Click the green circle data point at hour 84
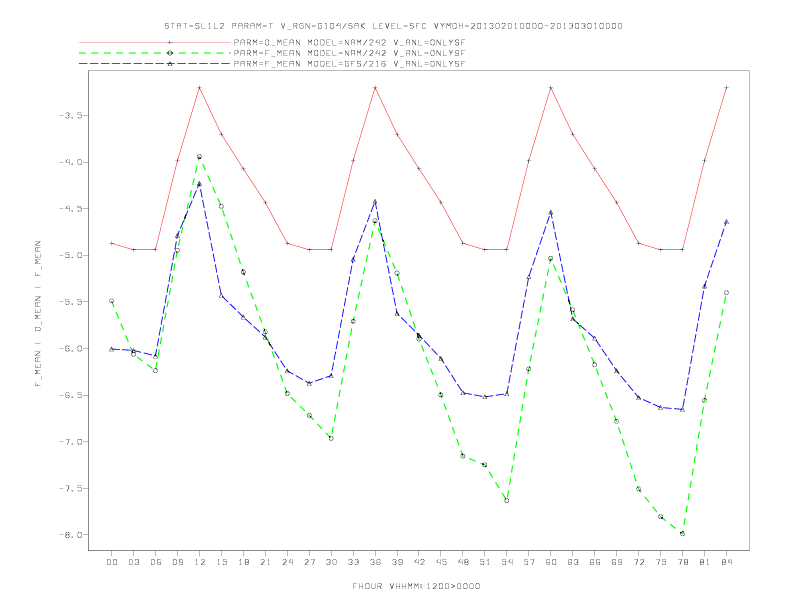 pyautogui.click(x=726, y=292)
